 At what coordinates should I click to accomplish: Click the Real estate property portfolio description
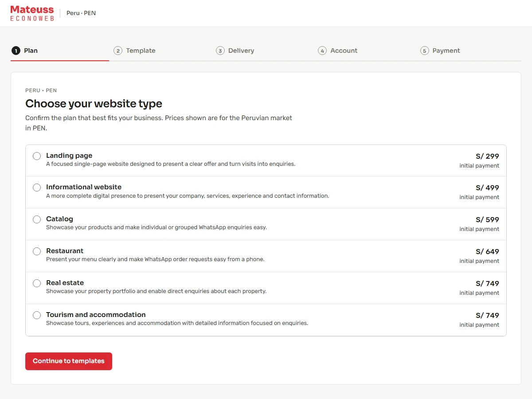pos(156,291)
